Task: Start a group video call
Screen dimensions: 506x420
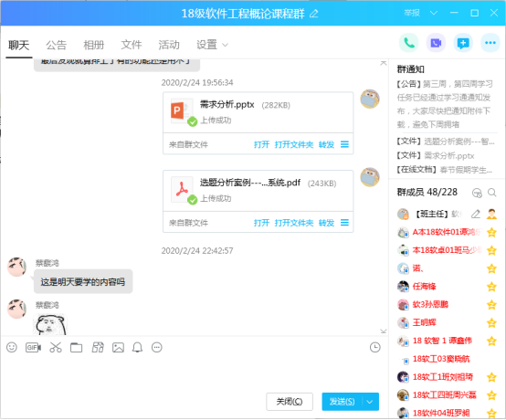Action: [436, 43]
